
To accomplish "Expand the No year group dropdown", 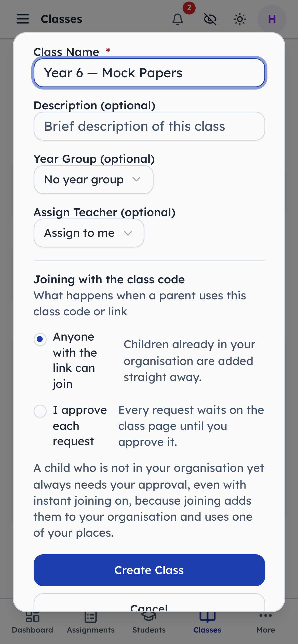I will click(93, 180).
